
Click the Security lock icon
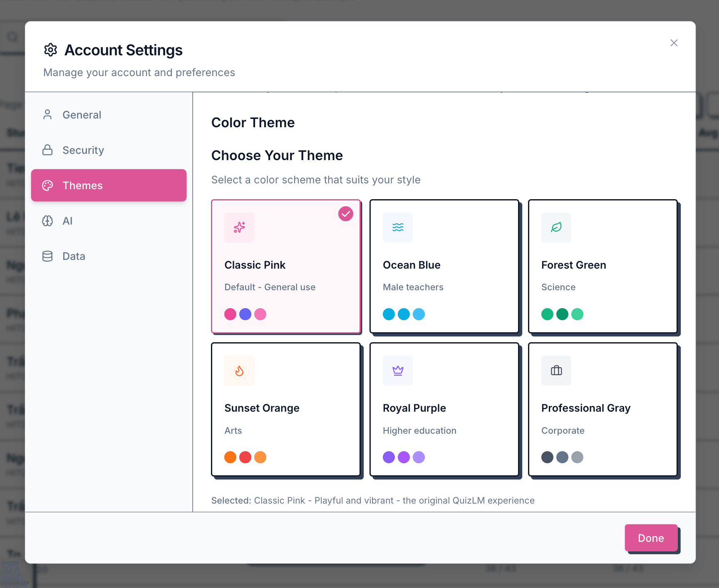click(47, 150)
